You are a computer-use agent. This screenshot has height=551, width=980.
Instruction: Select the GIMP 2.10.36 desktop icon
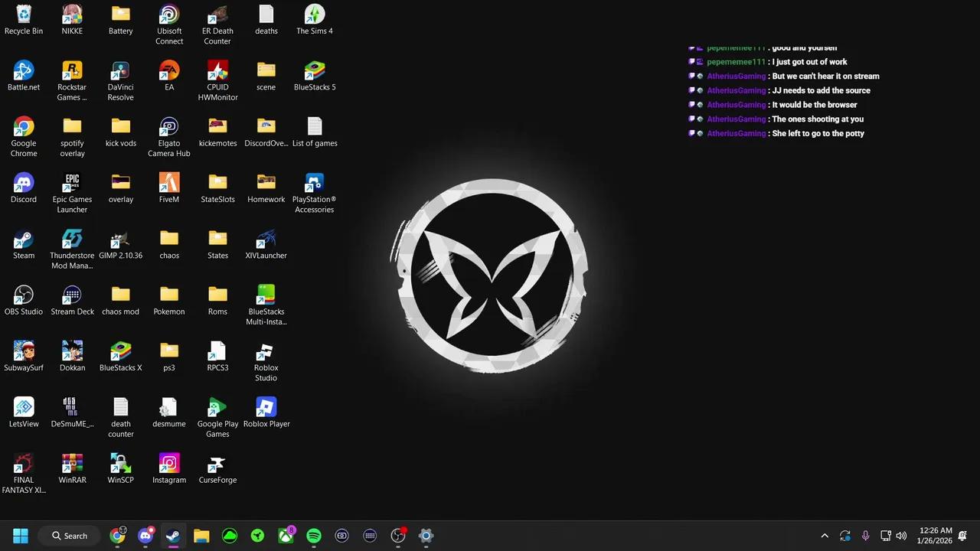[x=120, y=240]
